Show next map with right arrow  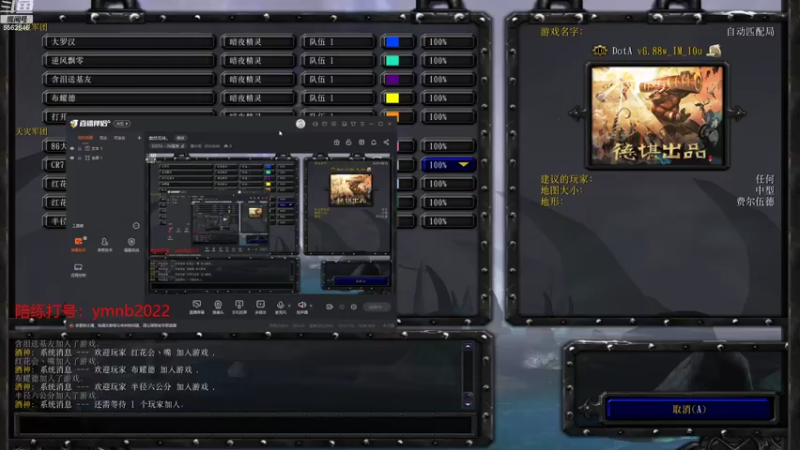pyautogui.click(x=738, y=113)
